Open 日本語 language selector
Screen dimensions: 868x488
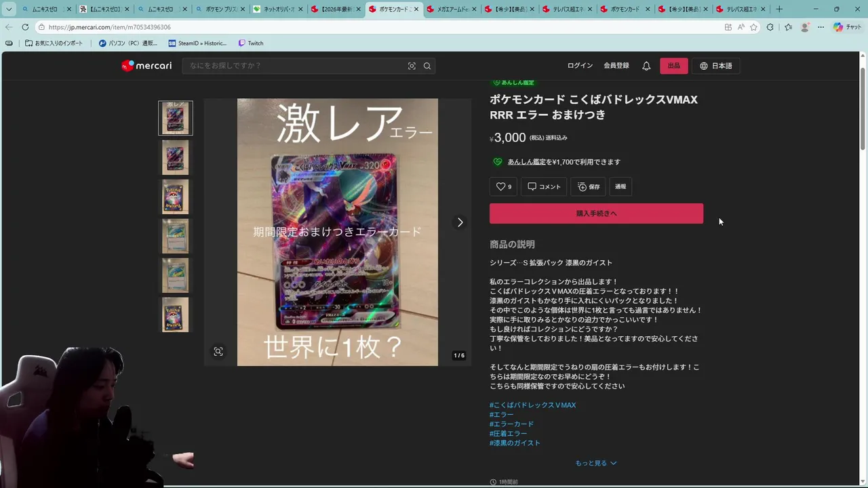tap(716, 66)
